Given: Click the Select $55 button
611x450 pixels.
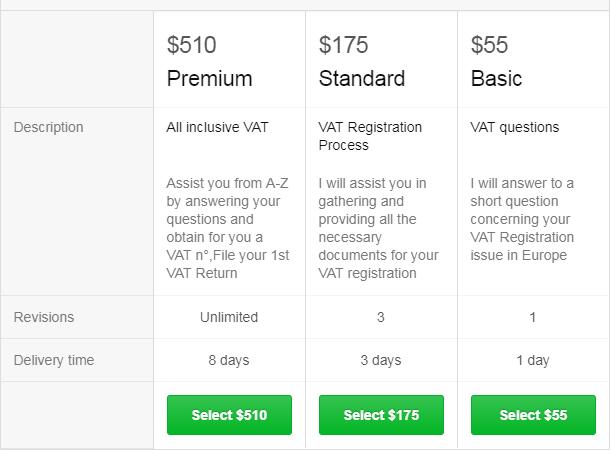Looking at the screenshot, I should [533, 415].
